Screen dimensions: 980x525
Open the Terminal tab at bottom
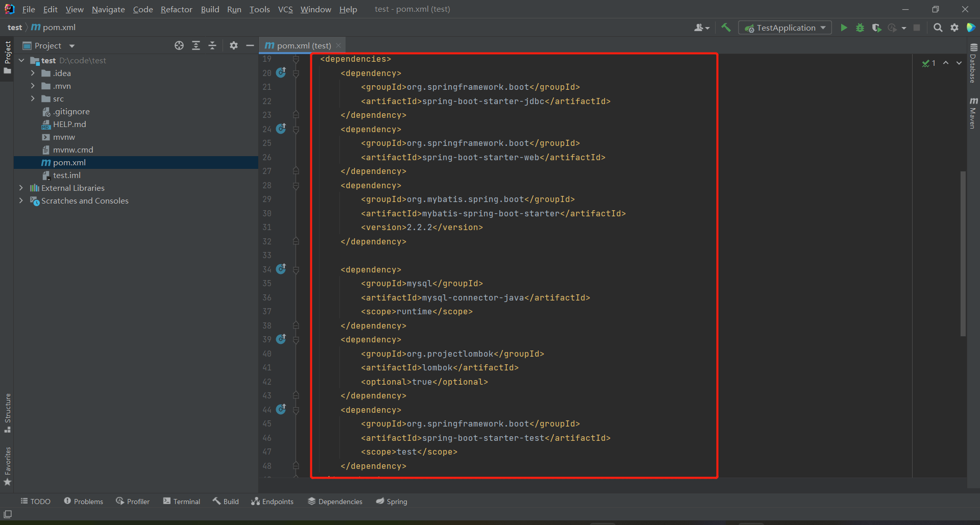pyautogui.click(x=182, y=502)
